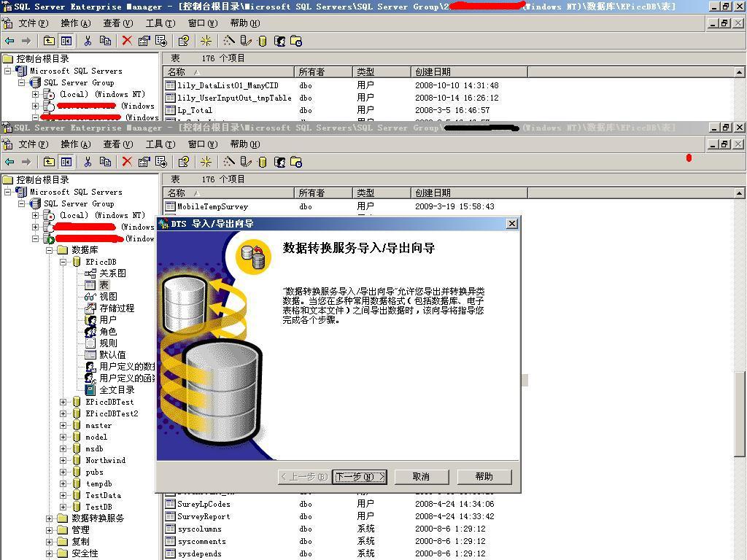The width and height of the screenshot is (747, 560).
Task: Open 窗口(W) menu in upper window
Action: pyautogui.click(x=203, y=23)
